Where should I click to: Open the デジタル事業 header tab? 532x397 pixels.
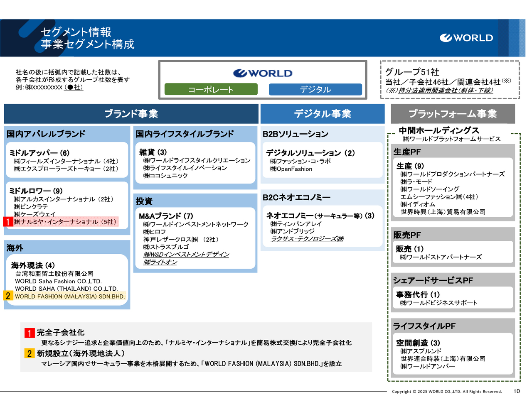pos(322,114)
